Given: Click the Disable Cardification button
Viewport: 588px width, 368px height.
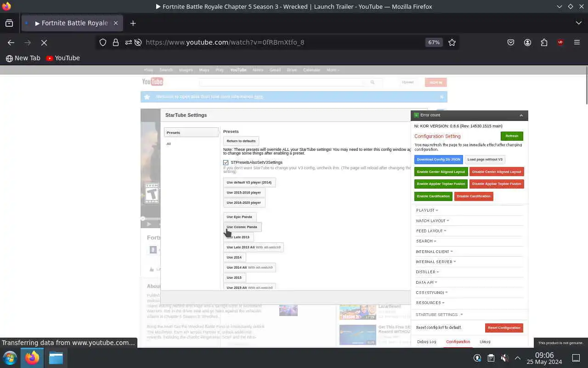Looking at the screenshot, I should coord(474,196).
